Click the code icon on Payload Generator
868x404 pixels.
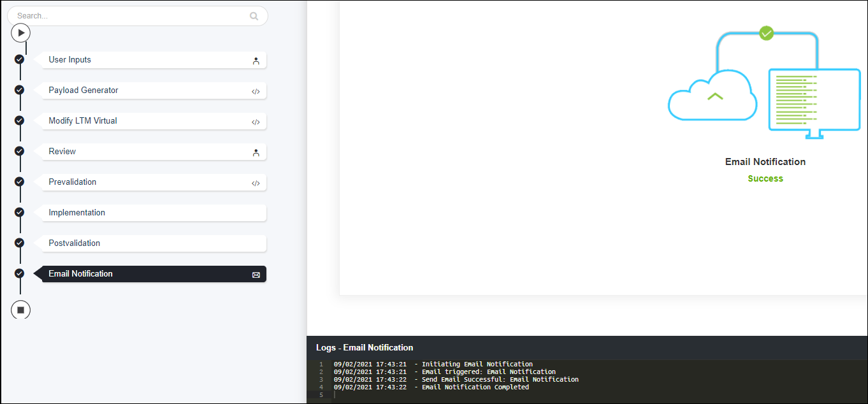(256, 92)
